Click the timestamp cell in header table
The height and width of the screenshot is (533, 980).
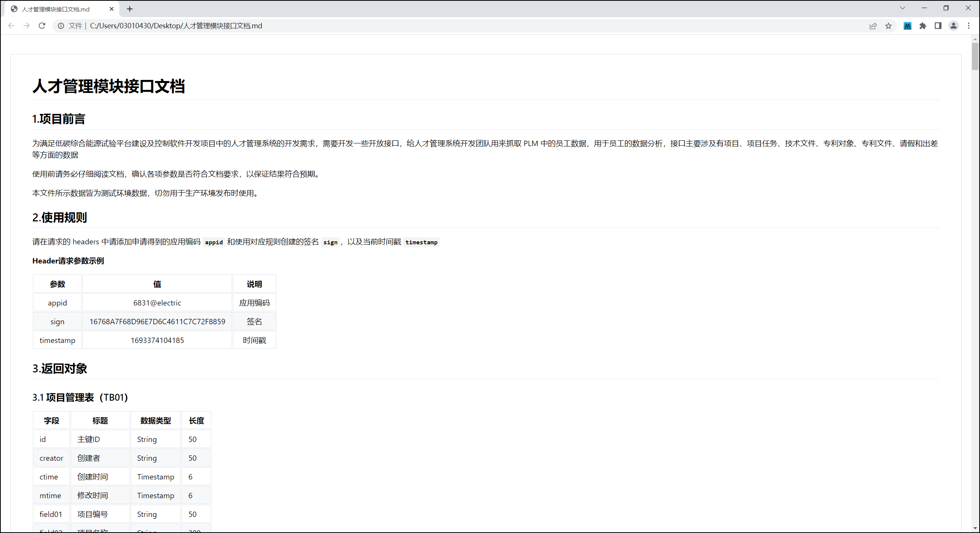57,340
